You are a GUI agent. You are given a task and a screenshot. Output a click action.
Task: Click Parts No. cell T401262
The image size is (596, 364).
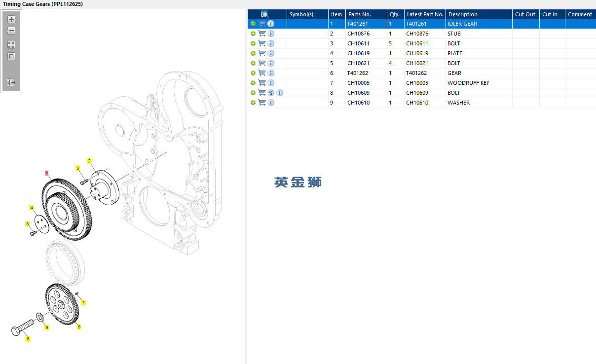coord(366,73)
